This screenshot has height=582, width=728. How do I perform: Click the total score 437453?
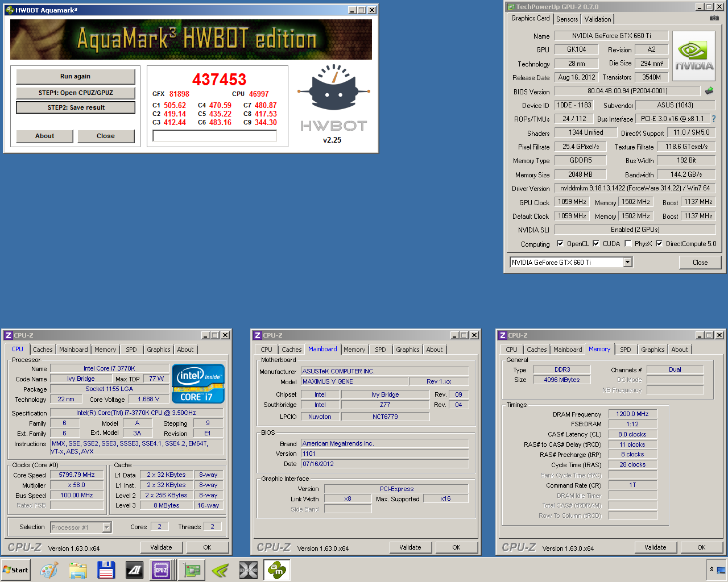click(x=220, y=79)
